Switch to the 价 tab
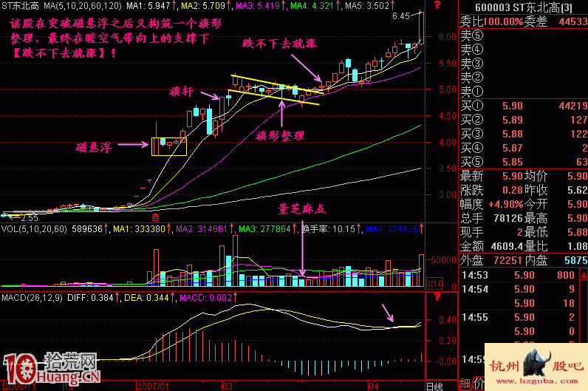This screenshot has height=391, width=588. click(x=478, y=384)
